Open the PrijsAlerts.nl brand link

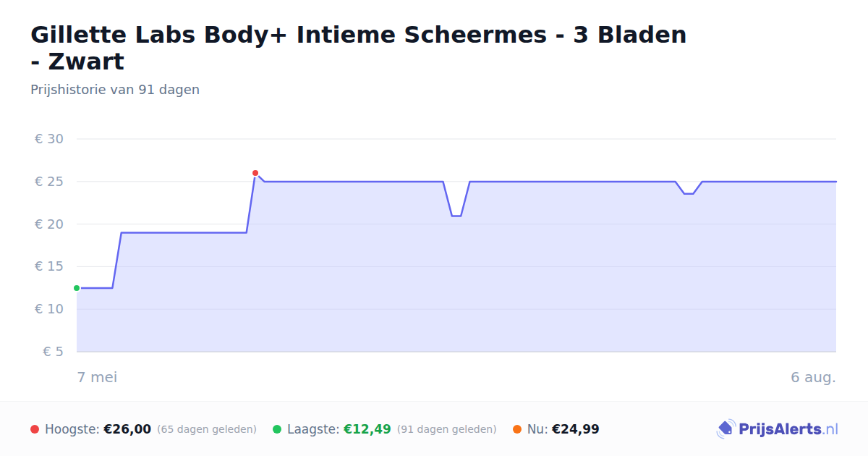point(778,429)
